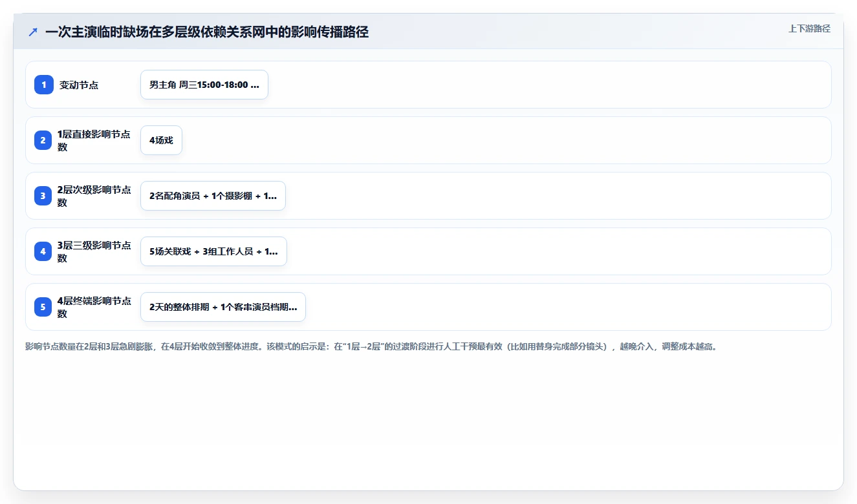857x504 pixels.
Task: Select step badge number 3
Action: (43, 196)
